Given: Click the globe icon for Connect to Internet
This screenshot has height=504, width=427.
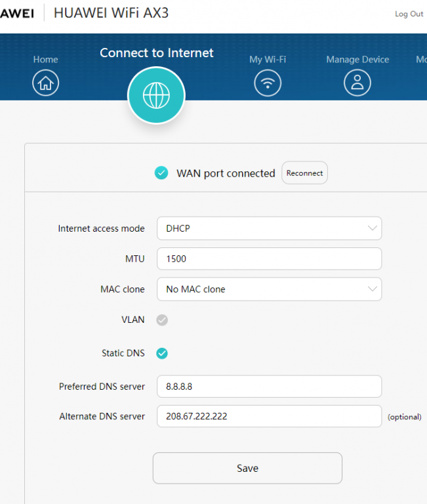Looking at the screenshot, I should click(x=156, y=95).
